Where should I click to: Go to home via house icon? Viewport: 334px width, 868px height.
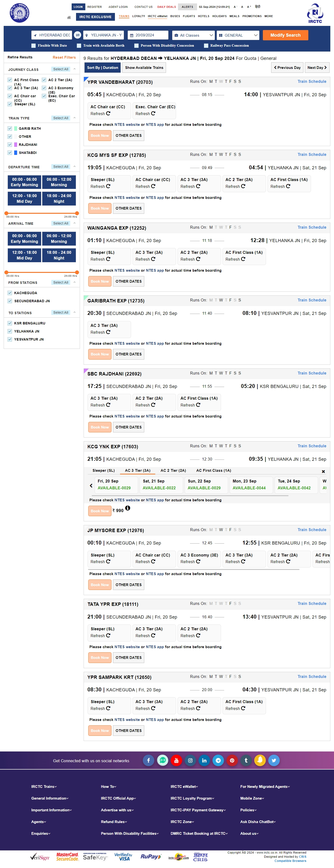69,17
